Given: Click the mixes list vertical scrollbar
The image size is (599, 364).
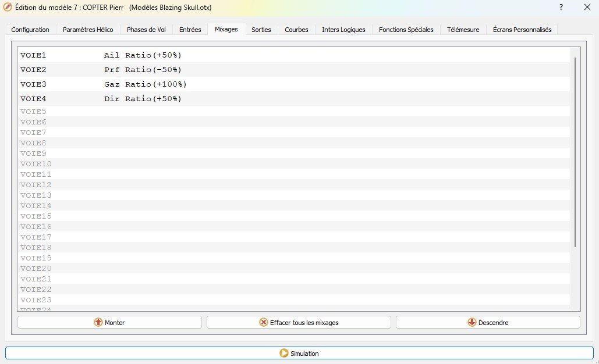Looking at the screenshot, I should tap(575, 151).
